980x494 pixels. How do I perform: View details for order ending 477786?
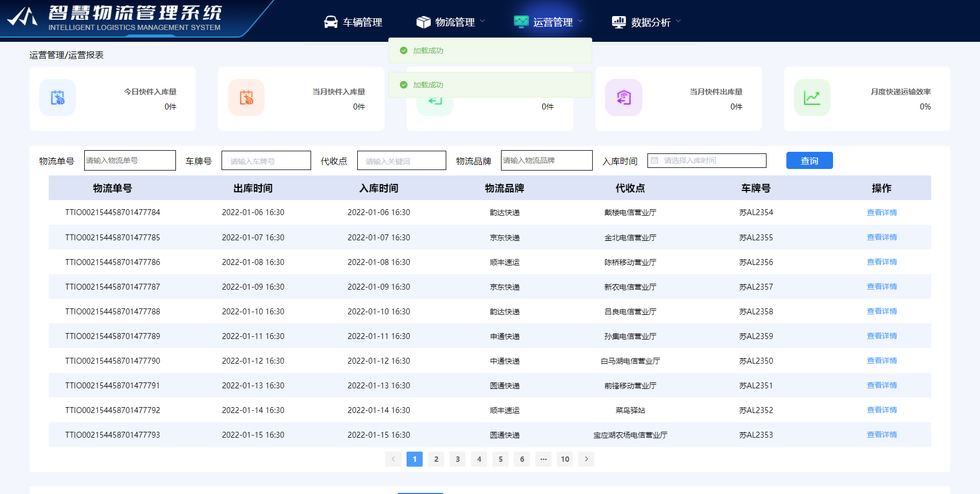click(x=882, y=262)
